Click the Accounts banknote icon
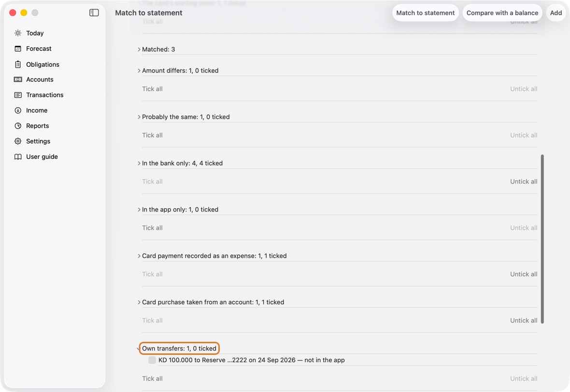This screenshot has width=570, height=392. point(18,80)
